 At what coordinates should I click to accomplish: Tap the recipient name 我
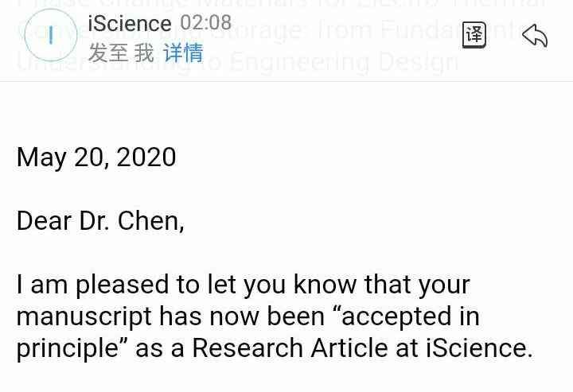[144, 53]
